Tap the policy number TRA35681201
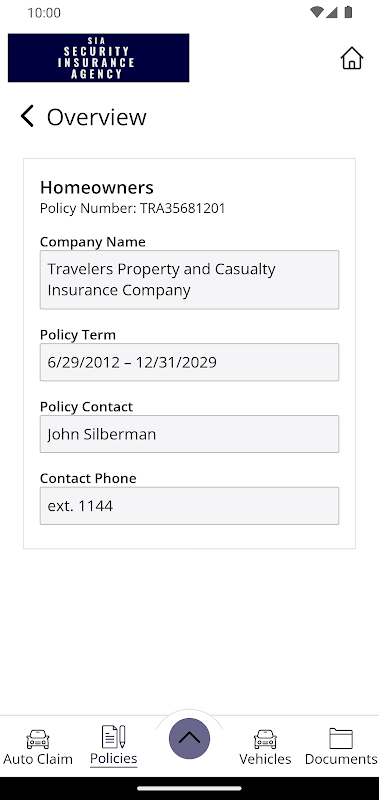The height and width of the screenshot is (800, 379). [183, 208]
